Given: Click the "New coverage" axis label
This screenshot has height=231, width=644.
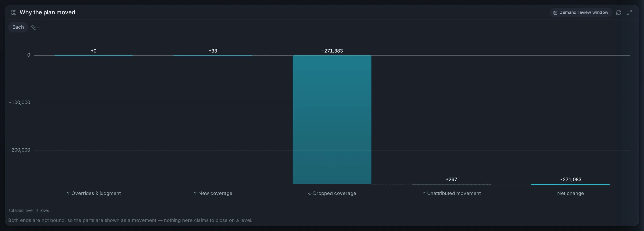Looking at the screenshot, I should pyautogui.click(x=213, y=193).
